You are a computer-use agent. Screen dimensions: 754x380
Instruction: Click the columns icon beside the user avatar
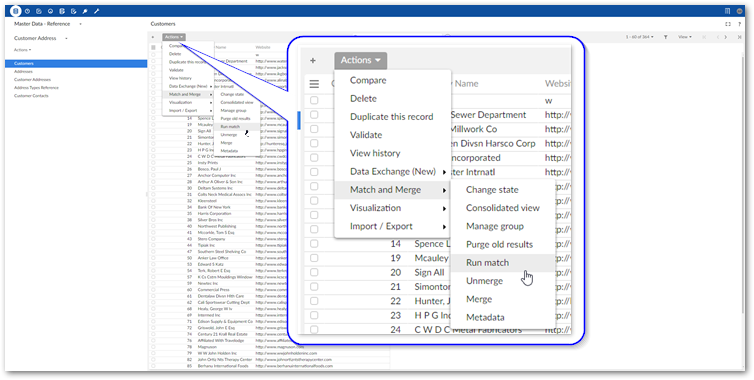(728, 11)
